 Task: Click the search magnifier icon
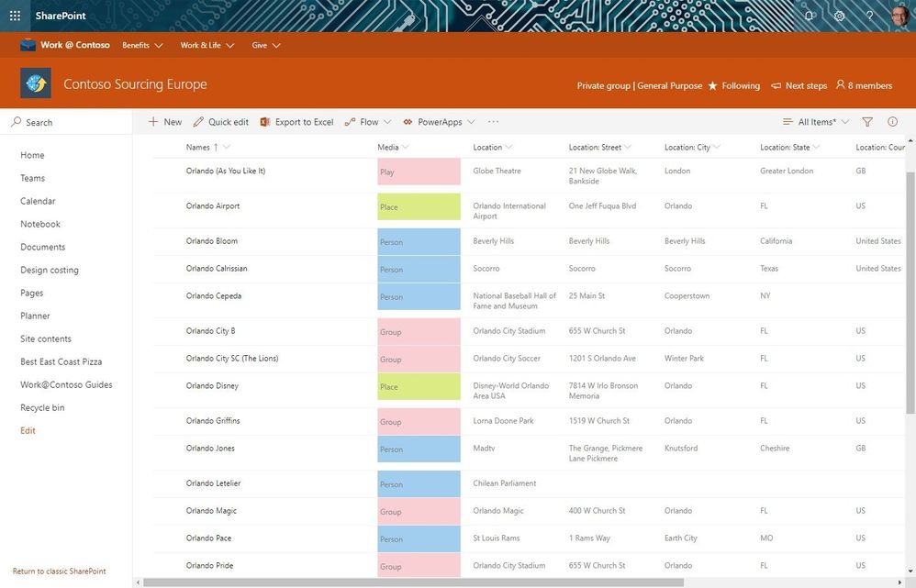[x=17, y=121]
